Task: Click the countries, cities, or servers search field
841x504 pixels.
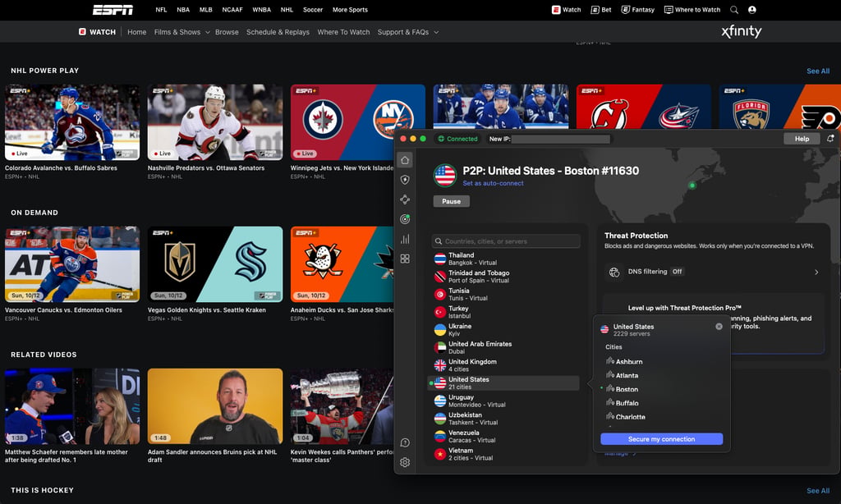Action: (x=506, y=241)
